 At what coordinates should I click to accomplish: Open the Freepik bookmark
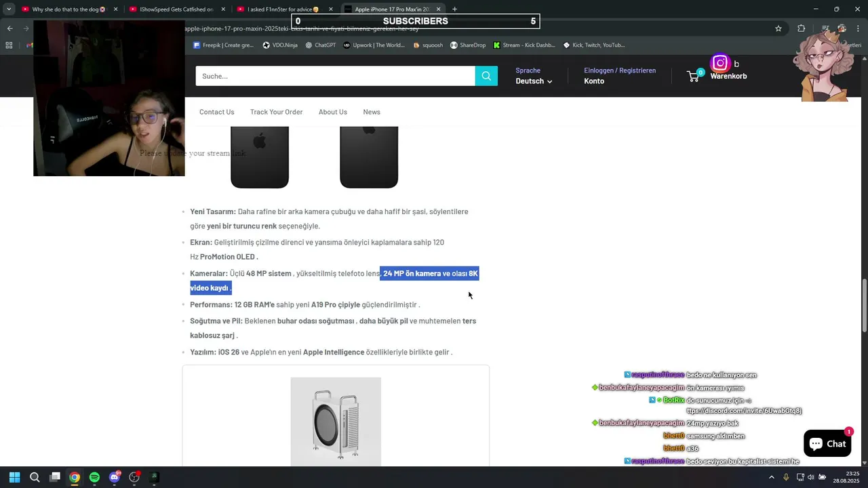click(223, 45)
